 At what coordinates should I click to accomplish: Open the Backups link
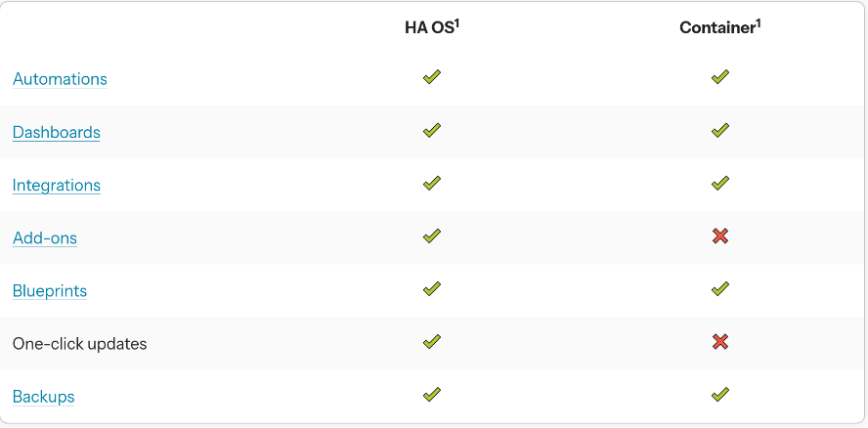43,396
